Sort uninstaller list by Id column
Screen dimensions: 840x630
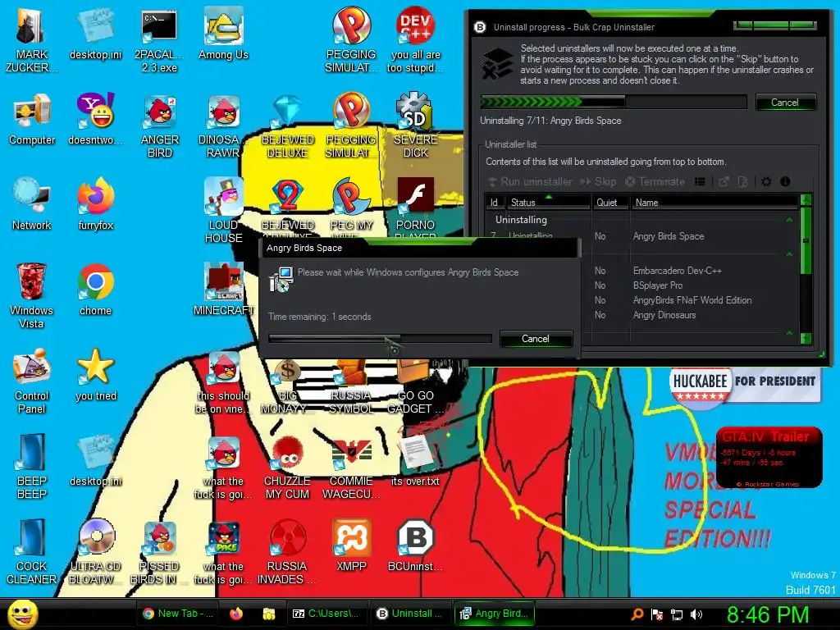[x=495, y=203]
